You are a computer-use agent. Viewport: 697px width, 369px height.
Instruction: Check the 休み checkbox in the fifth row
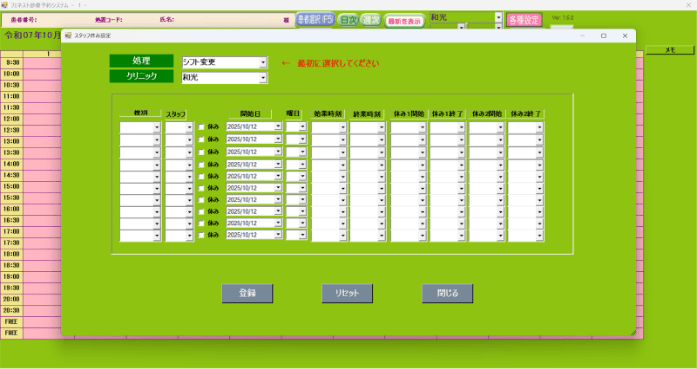coord(201,176)
